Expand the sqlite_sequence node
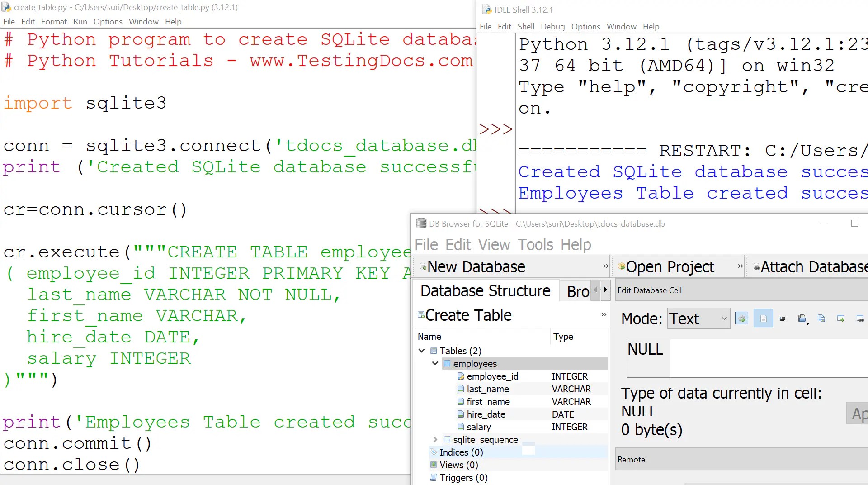The image size is (868, 485). pyautogui.click(x=435, y=439)
